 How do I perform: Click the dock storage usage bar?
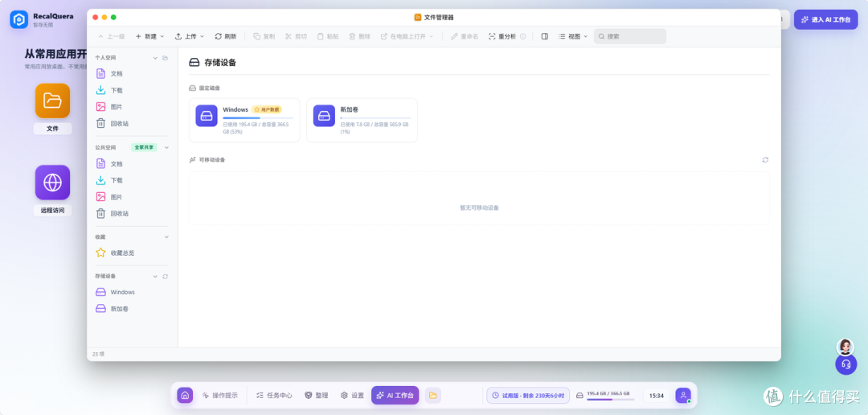(611, 399)
